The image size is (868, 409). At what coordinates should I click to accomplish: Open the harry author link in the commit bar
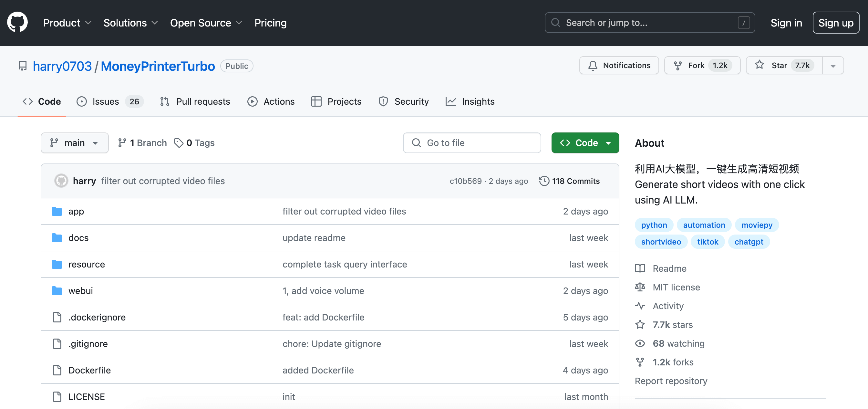pos(84,181)
